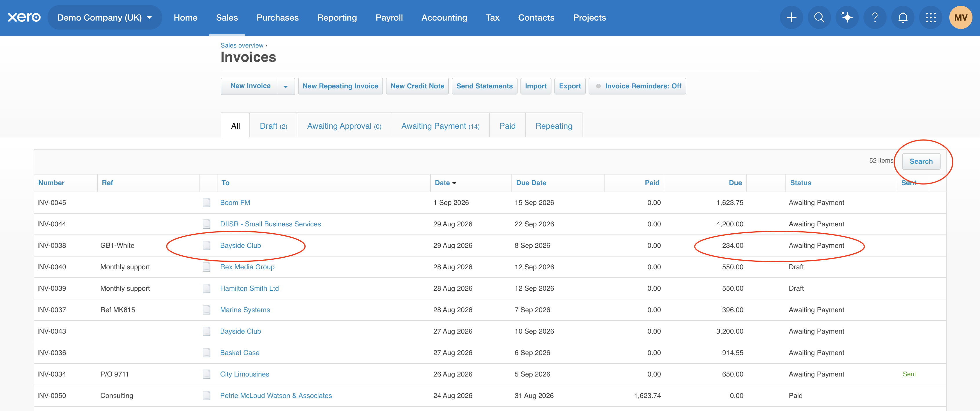This screenshot has height=411, width=980.
Task: Open DIISR - Small Business Services link
Action: tap(271, 224)
